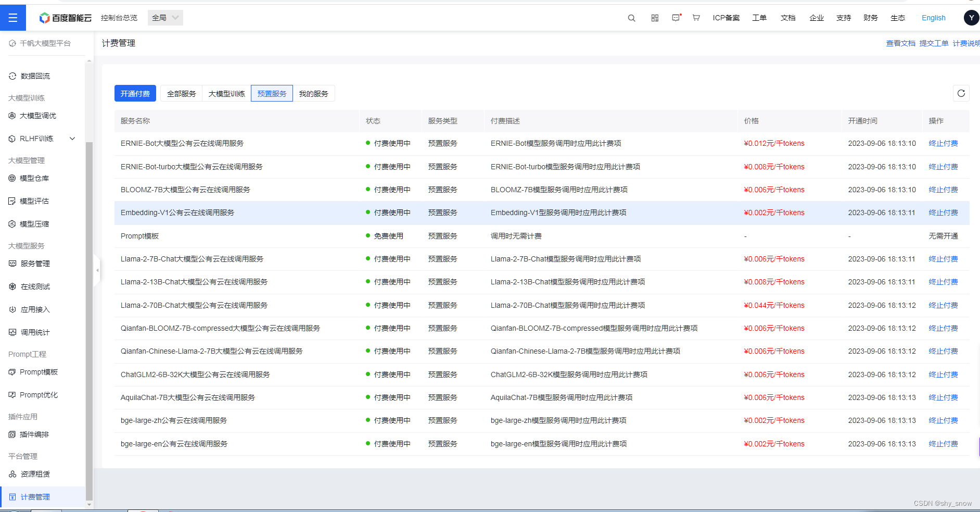Viewport: 980px width, 512px height.
Task: Open the user avatar Y
Action: click(x=971, y=18)
